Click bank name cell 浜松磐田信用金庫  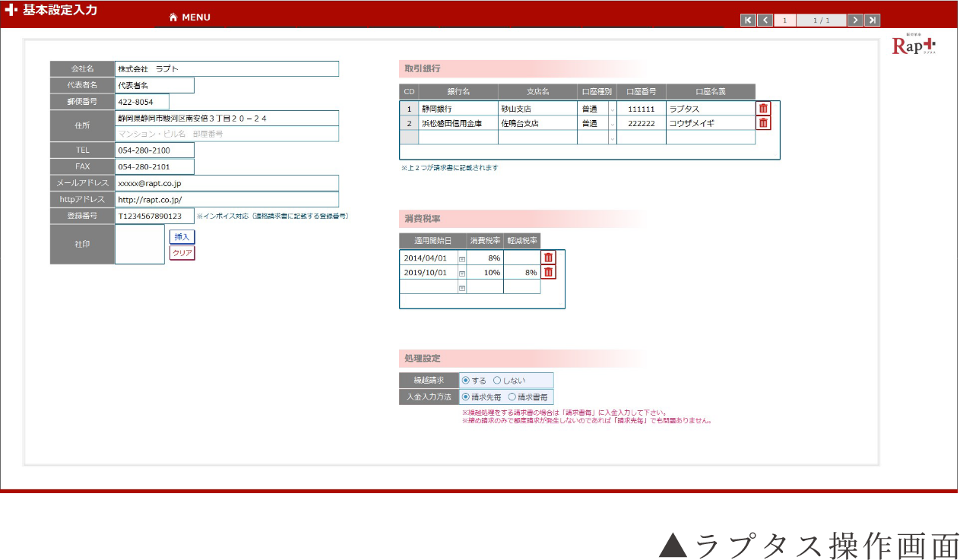[458, 123]
